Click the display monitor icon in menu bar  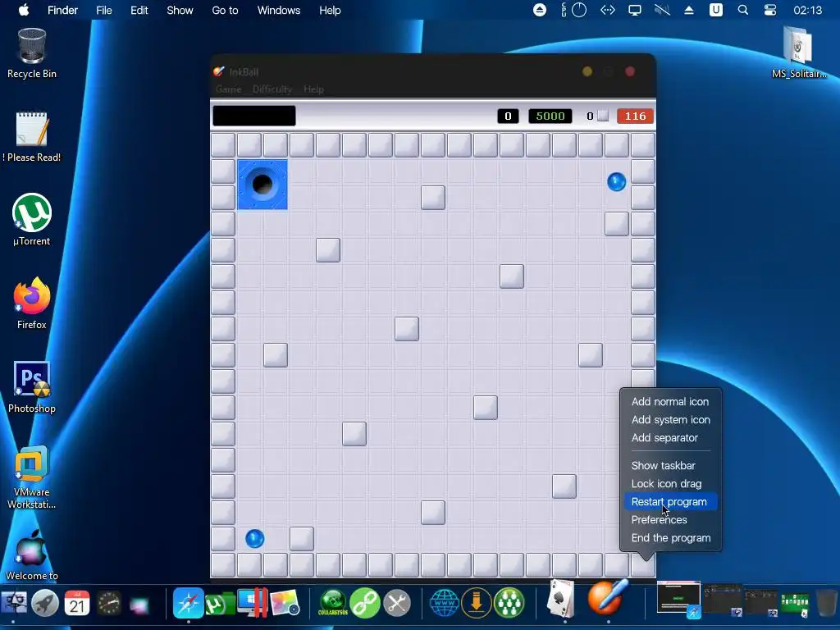click(635, 10)
